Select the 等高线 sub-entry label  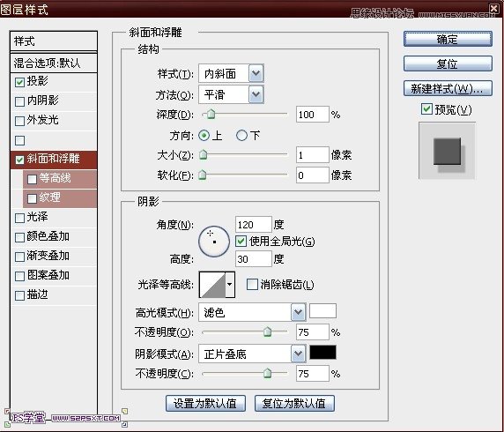click(x=55, y=178)
